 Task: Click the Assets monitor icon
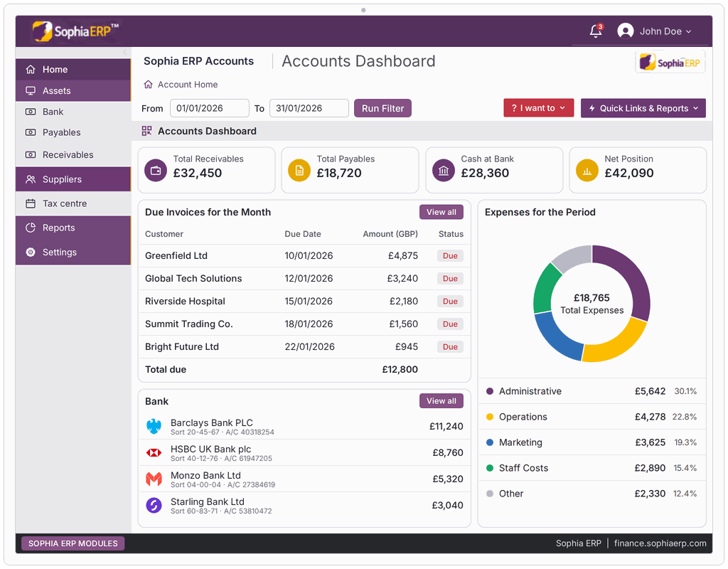(31, 90)
